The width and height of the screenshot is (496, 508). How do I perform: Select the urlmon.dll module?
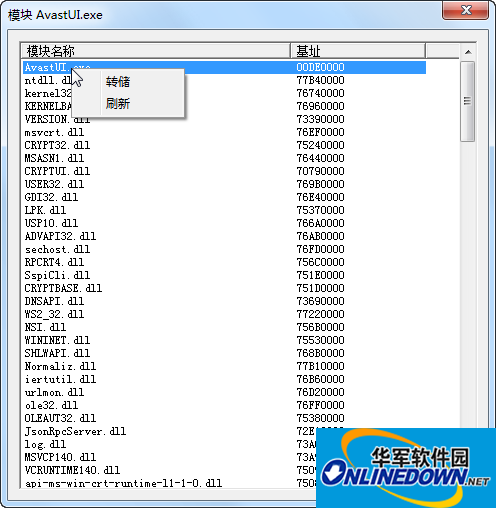pos(54,392)
